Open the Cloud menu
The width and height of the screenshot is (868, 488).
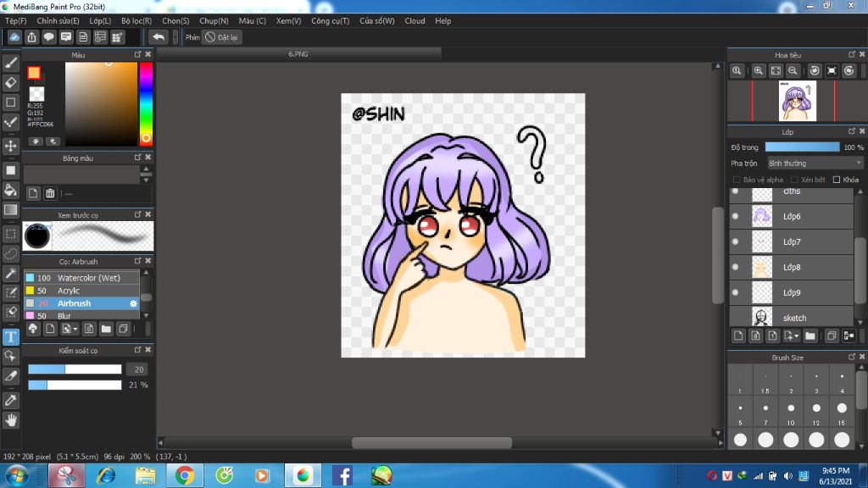415,21
